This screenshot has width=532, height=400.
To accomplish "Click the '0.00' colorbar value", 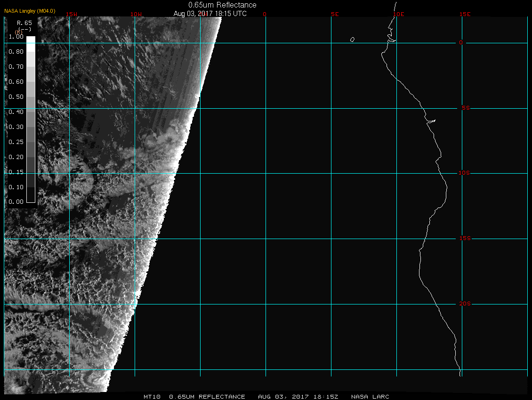I will coord(16,202).
